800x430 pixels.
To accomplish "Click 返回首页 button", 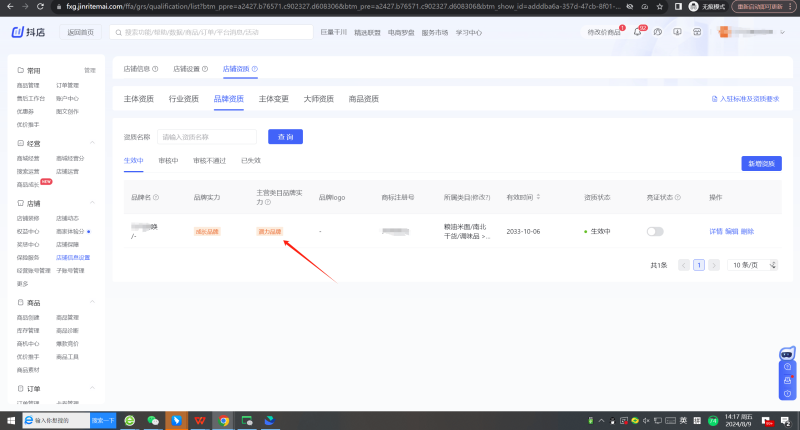I will (x=81, y=32).
